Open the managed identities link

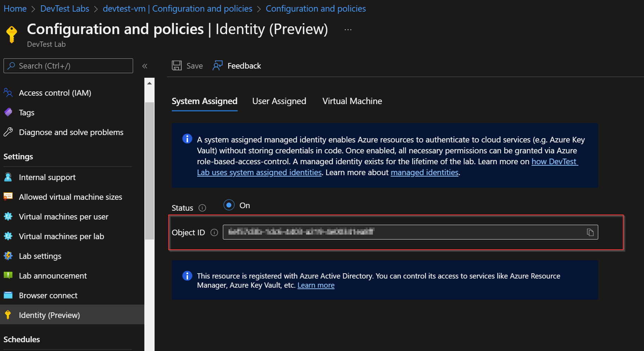coord(425,173)
